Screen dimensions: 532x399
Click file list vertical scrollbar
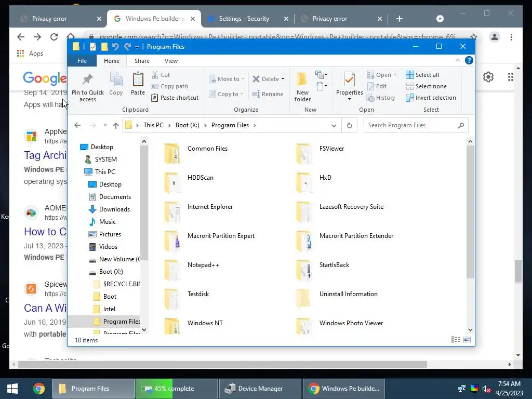tap(470, 212)
